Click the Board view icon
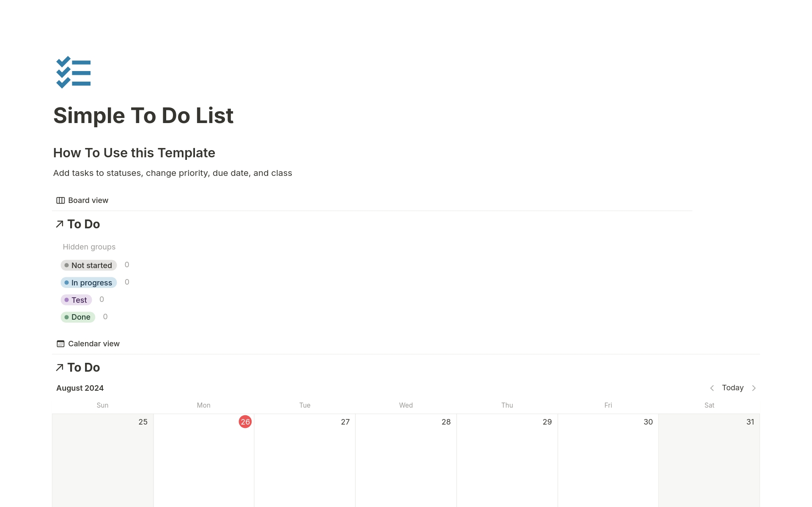Image resolution: width=812 pixels, height=507 pixels. 60,200
